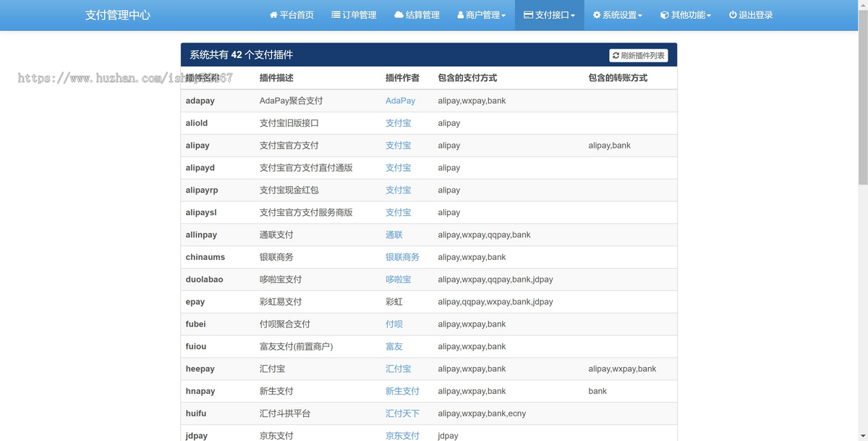Screen dimensions: 868x441
Task: Select the chinaums plugin name cell
Action: click(x=217, y=257)
